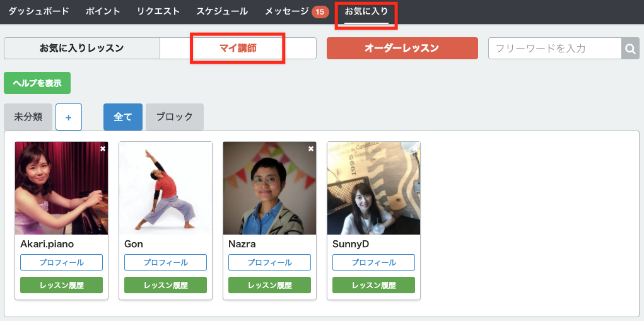Select the マイ講師 tab
This screenshot has width=644, height=321.
coord(238,49)
